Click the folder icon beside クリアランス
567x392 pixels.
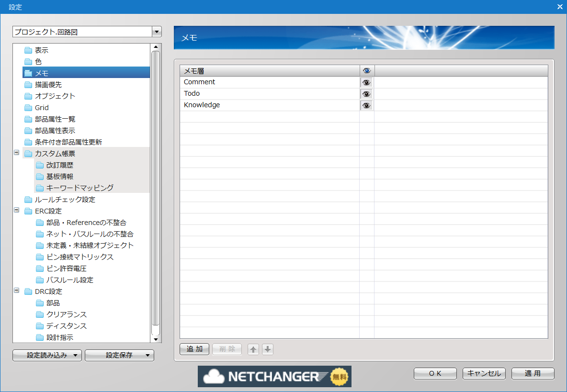(x=40, y=314)
